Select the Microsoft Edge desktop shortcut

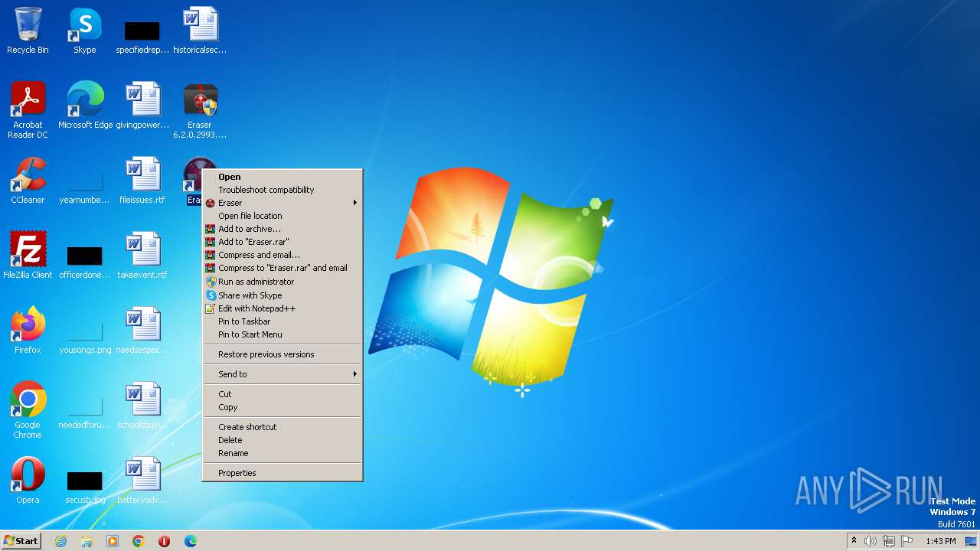point(85,105)
